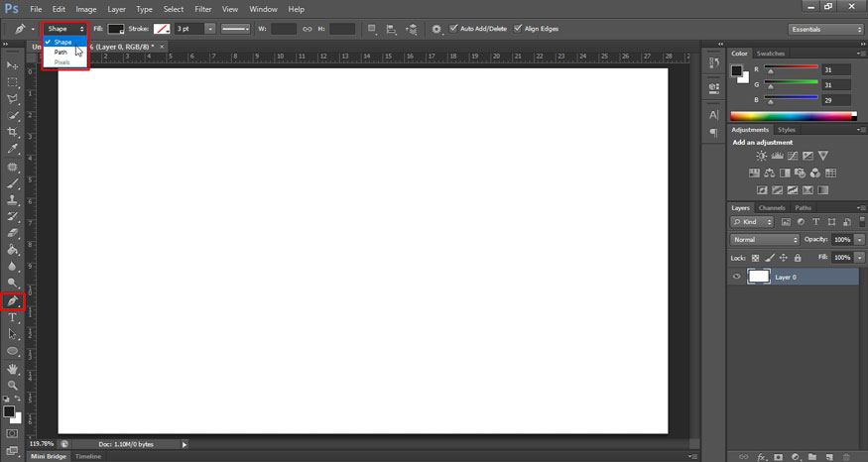This screenshot has height=462, width=868.
Task: Open the Essentials workspace dropdown
Action: [x=826, y=29]
